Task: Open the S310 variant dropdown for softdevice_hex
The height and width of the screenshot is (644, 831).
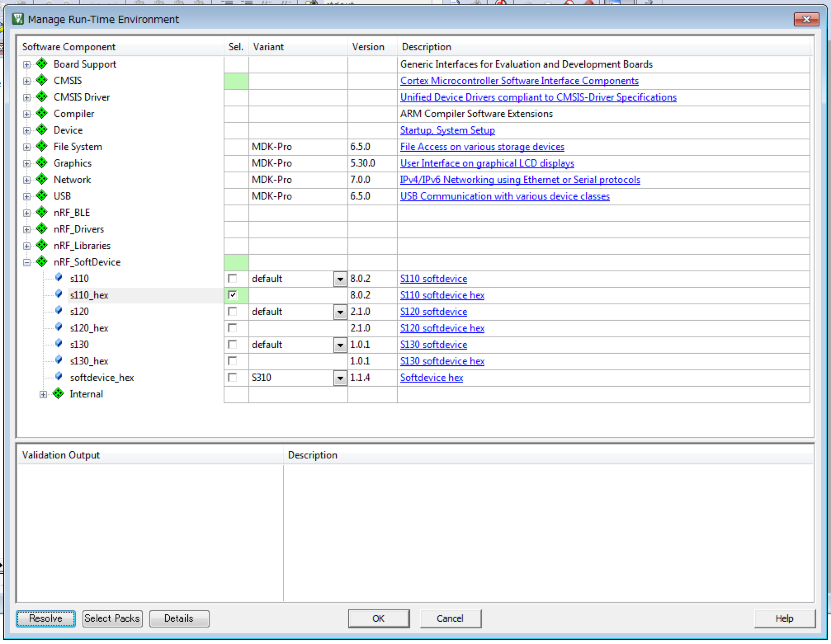Action: [x=340, y=378]
